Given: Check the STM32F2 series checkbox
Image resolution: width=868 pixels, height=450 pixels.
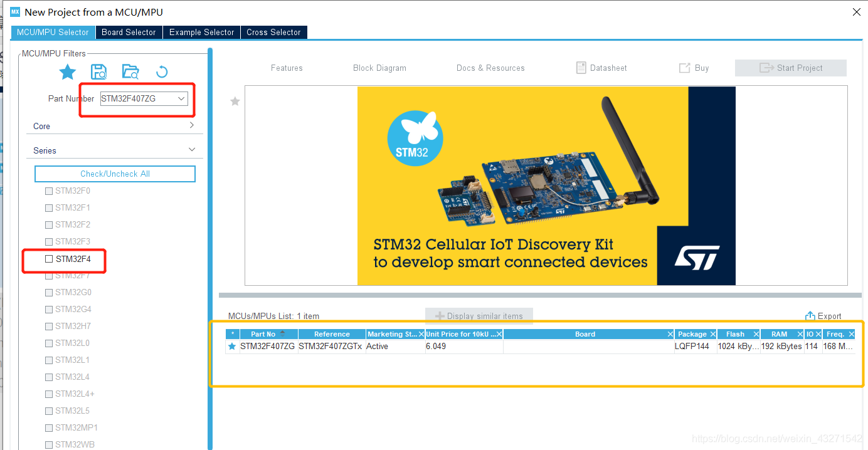Looking at the screenshot, I should click(x=49, y=224).
